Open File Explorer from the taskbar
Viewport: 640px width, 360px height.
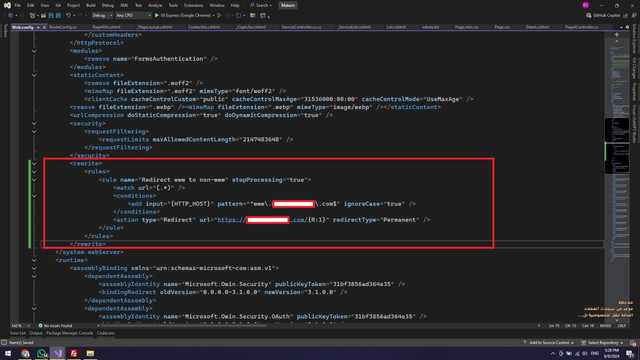click(90, 353)
